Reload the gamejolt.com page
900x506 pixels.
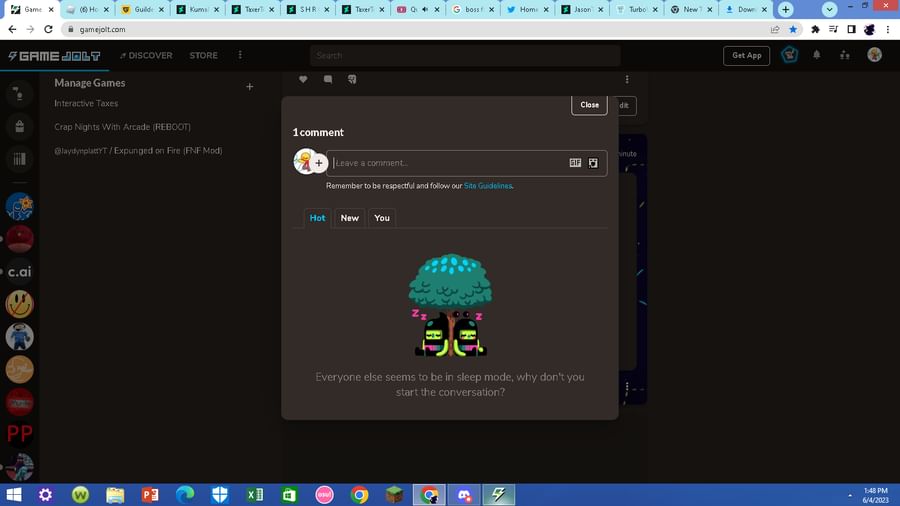(x=48, y=29)
